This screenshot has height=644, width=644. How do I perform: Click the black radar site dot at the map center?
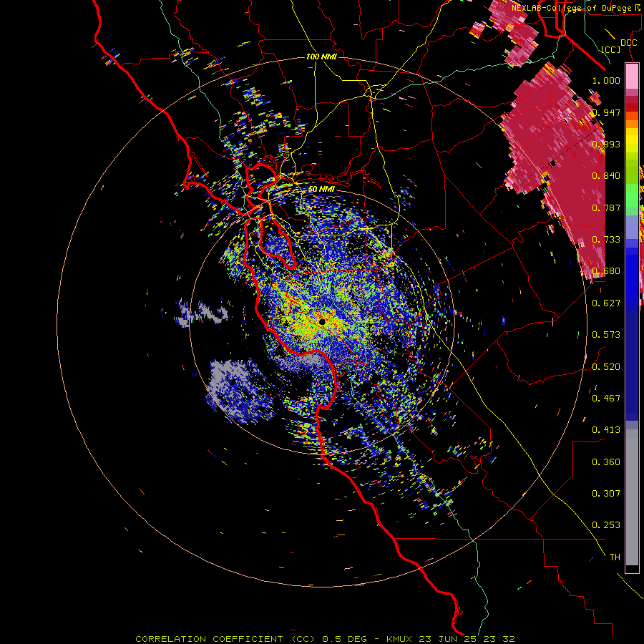pyautogui.click(x=322, y=322)
